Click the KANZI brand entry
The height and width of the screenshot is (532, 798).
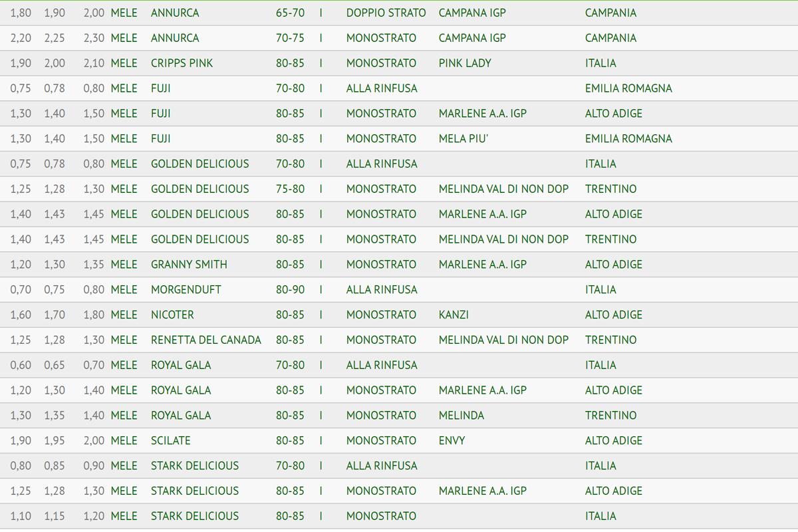click(454, 315)
